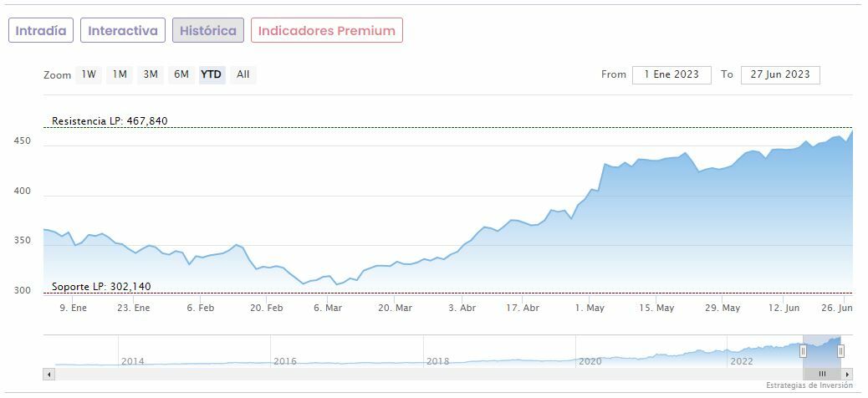Viewport: 868px width, 398px height.
Task: Set zoom range to 1M
Action: tap(120, 74)
